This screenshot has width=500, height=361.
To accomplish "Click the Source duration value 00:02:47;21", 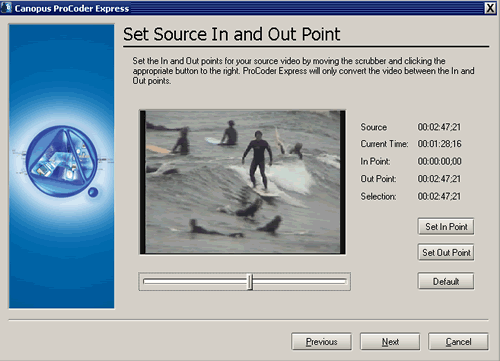I will pos(439,127).
